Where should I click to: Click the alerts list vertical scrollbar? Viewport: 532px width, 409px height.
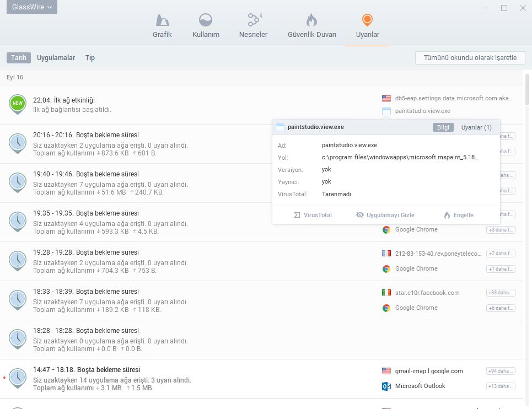[x=527, y=89]
